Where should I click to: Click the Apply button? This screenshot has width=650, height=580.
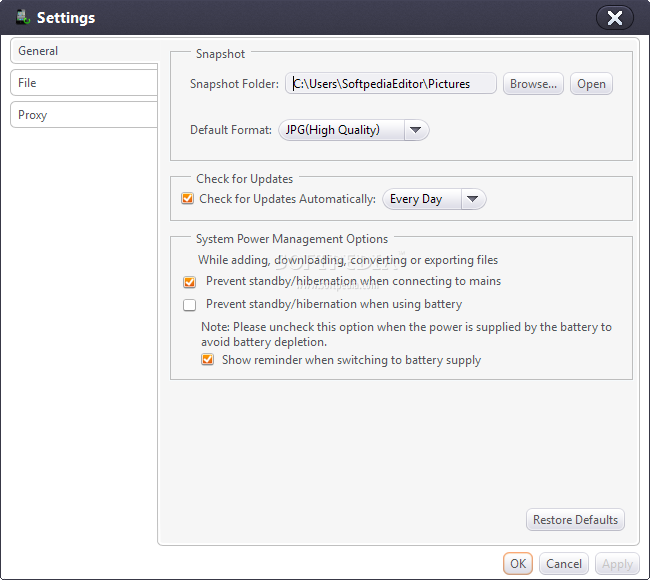click(617, 564)
